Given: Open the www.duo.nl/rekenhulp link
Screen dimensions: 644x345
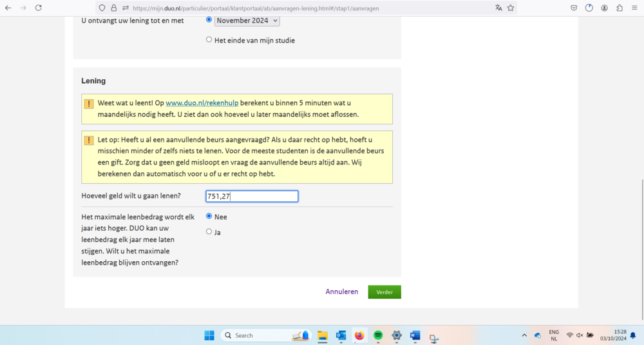Looking at the screenshot, I should pos(202,103).
